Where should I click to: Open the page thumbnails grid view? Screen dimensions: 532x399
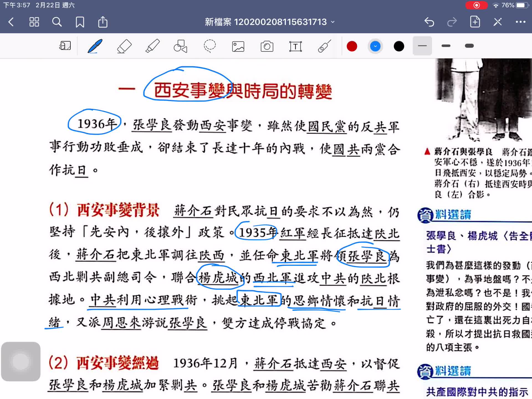34,22
